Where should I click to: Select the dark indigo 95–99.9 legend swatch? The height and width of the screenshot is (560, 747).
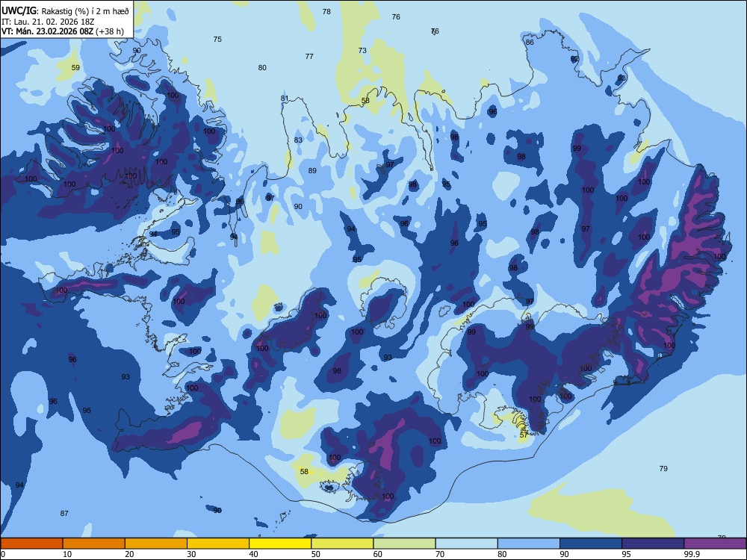pos(653,544)
